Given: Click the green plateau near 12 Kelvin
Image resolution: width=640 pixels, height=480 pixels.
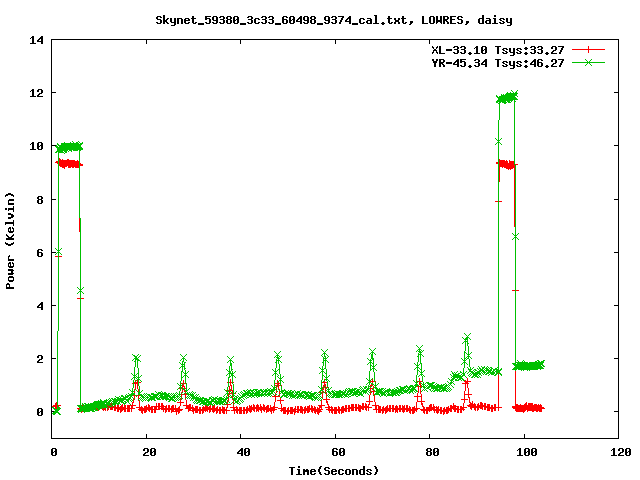Looking at the screenshot, I should pos(507,98).
